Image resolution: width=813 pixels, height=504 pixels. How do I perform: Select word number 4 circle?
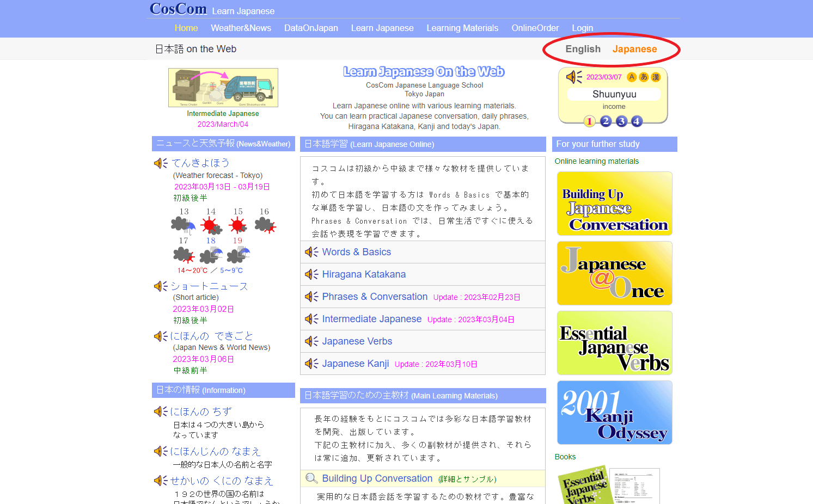[x=637, y=121]
